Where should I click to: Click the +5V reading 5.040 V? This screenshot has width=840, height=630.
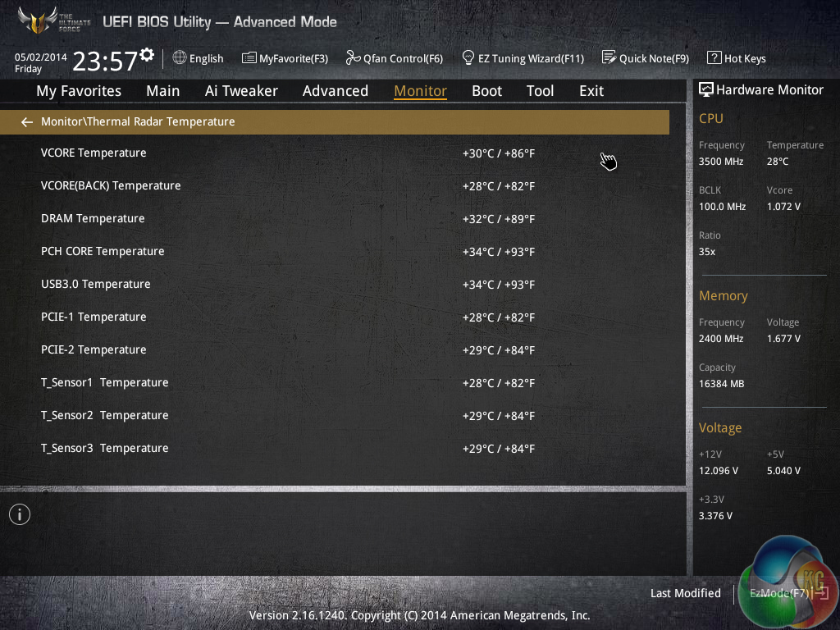click(783, 471)
